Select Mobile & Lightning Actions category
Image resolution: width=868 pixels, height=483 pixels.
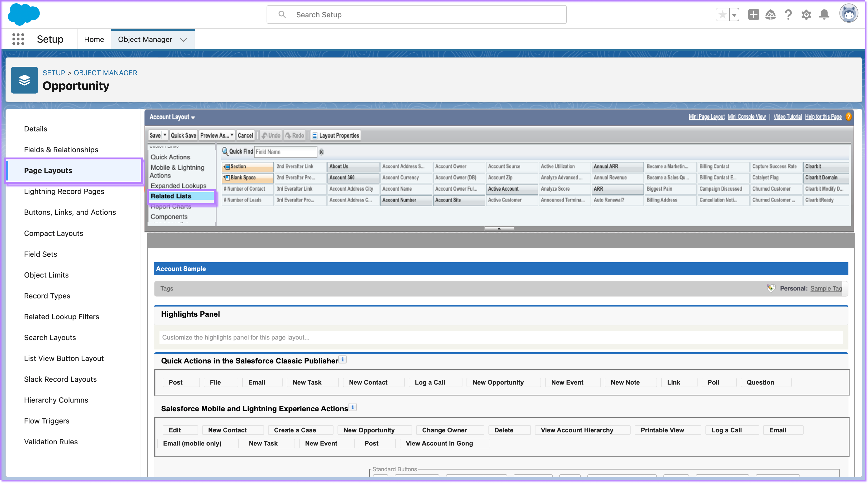pyautogui.click(x=177, y=171)
